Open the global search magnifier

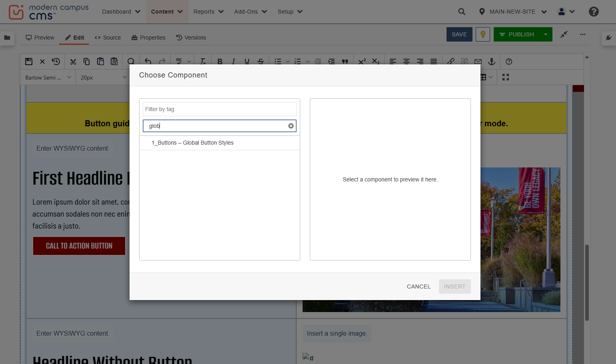click(462, 12)
